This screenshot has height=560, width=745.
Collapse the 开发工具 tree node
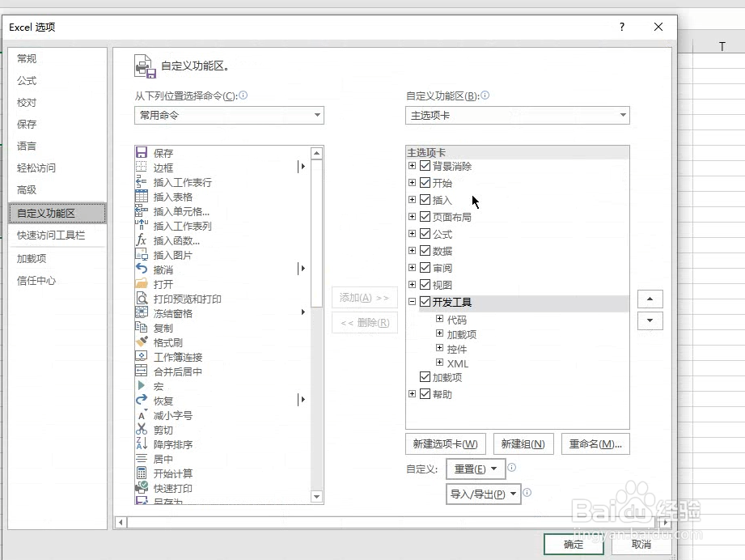pos(412,301)
